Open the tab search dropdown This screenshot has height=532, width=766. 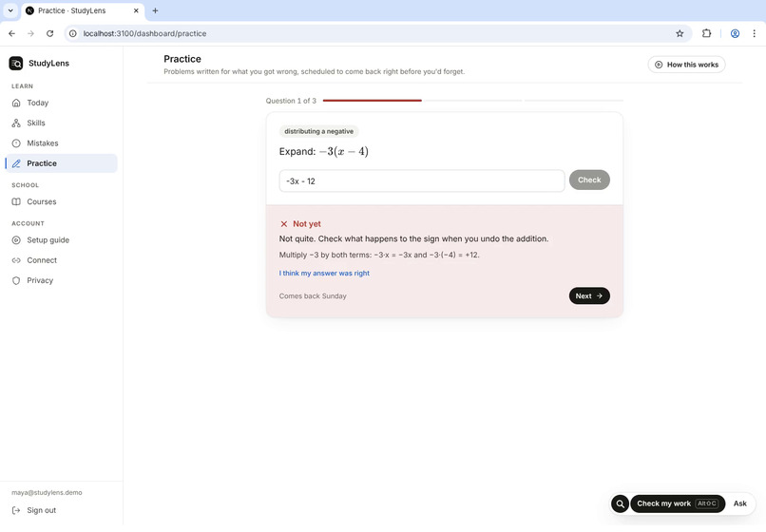[x=10, y=10]
